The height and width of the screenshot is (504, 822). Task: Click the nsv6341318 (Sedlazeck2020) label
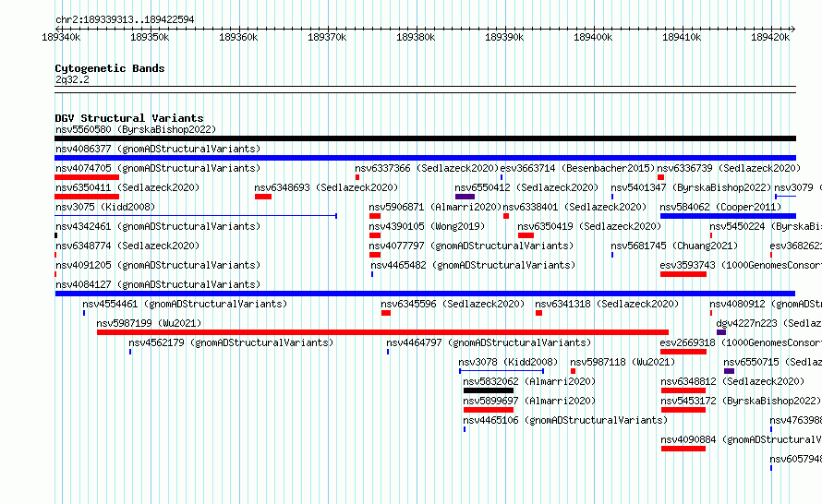pos(607,304)
